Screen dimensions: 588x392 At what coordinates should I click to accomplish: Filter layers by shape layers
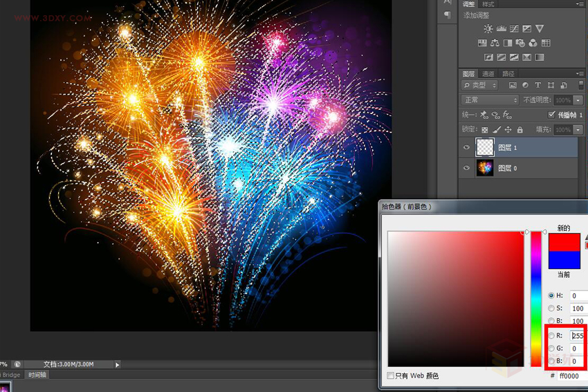tap(551, 86)
